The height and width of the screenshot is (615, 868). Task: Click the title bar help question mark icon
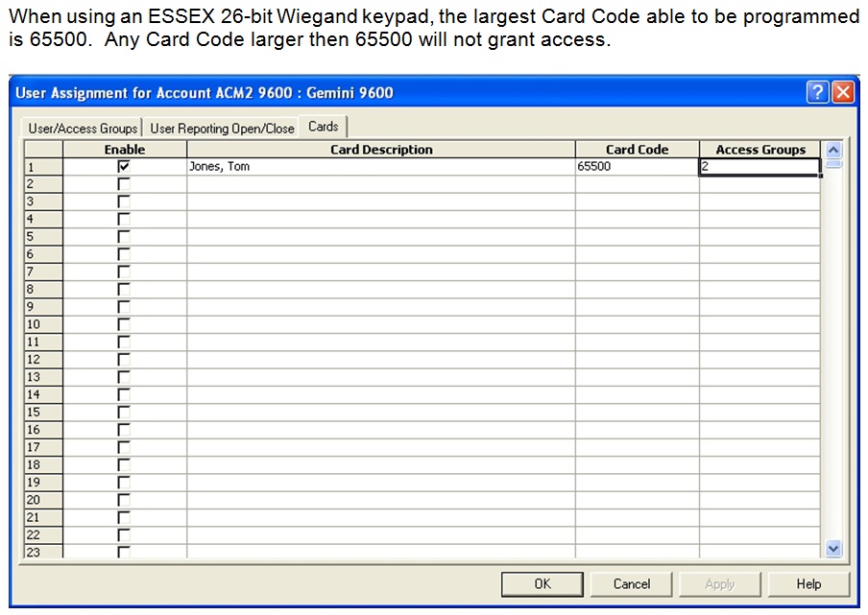coord(817,92)
